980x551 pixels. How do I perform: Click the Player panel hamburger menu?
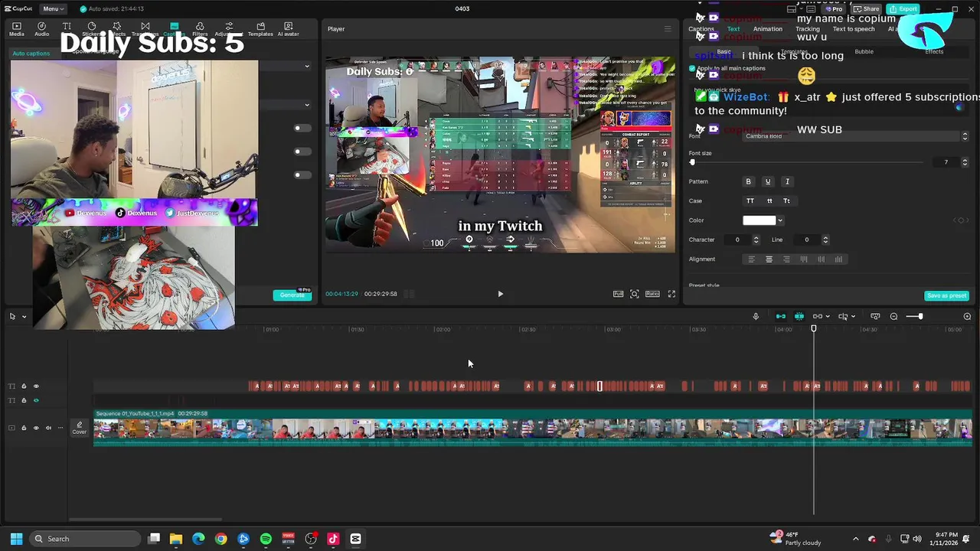tap(668, 29)
